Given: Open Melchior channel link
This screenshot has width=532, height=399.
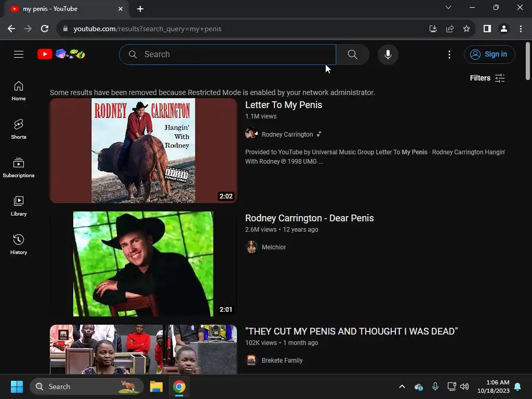Looking at the screenshot, I should (273, 247).
